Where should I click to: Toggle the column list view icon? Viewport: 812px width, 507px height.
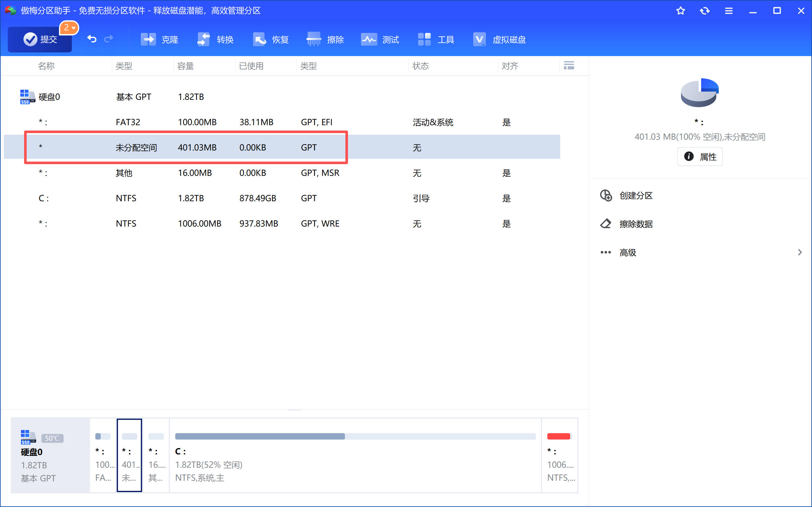[x=569, y=65]
